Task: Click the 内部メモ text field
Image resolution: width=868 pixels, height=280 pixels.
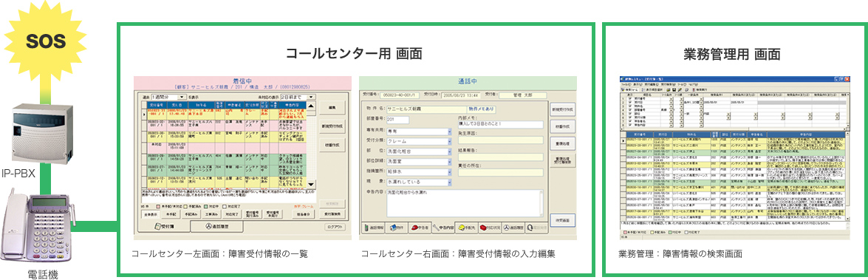Action: (x=500, y=125)
